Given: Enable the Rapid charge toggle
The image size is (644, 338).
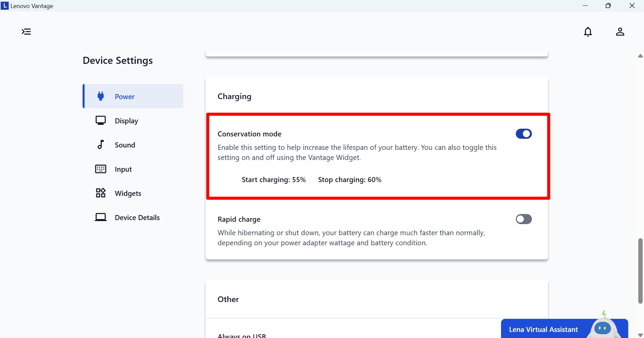Looking at the screenshot, I should click(x=524, y=219).
